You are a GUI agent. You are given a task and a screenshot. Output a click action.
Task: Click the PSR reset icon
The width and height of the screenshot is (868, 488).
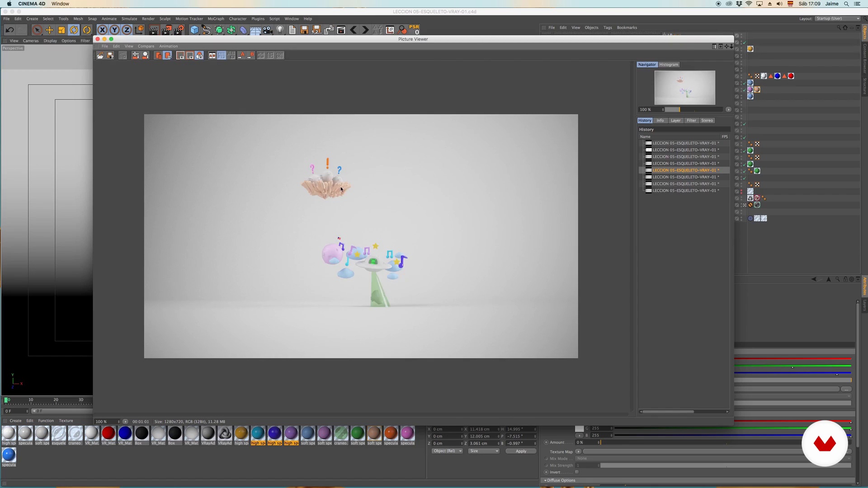click(414, 30)
